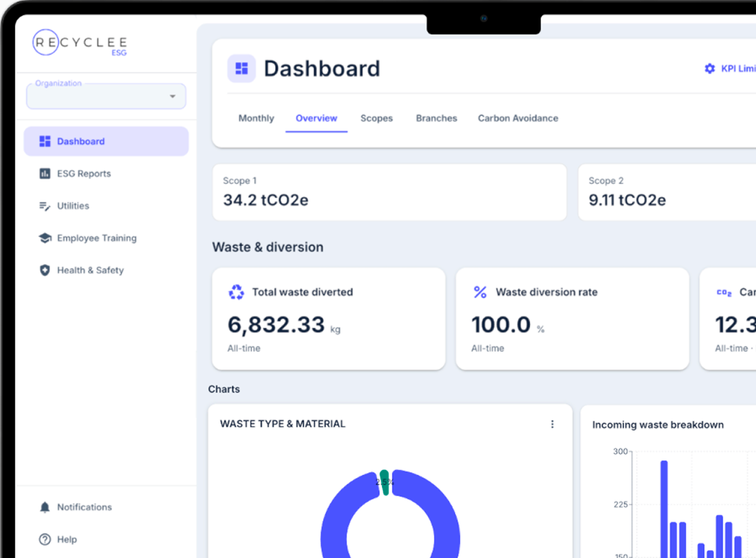Navigate to Utilities in the sidebar
This screenshot has height=558, width=756.
click(x=106, y=206)
